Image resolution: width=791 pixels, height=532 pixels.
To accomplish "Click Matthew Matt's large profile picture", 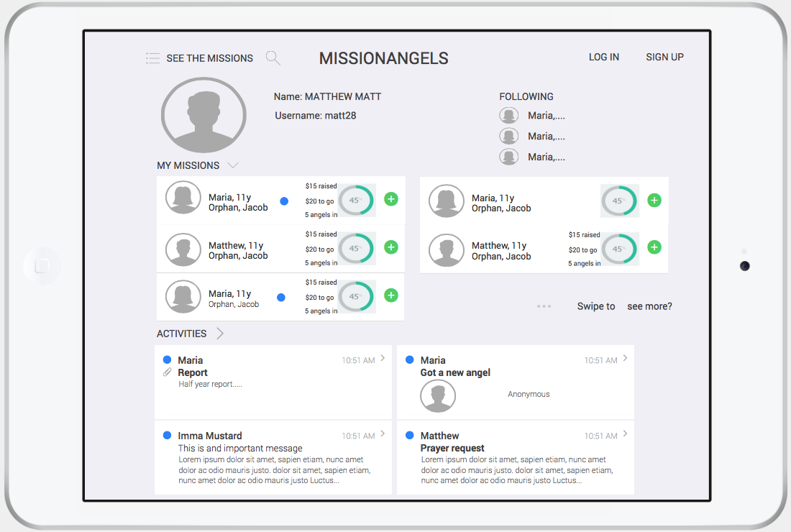I will 204,115.
